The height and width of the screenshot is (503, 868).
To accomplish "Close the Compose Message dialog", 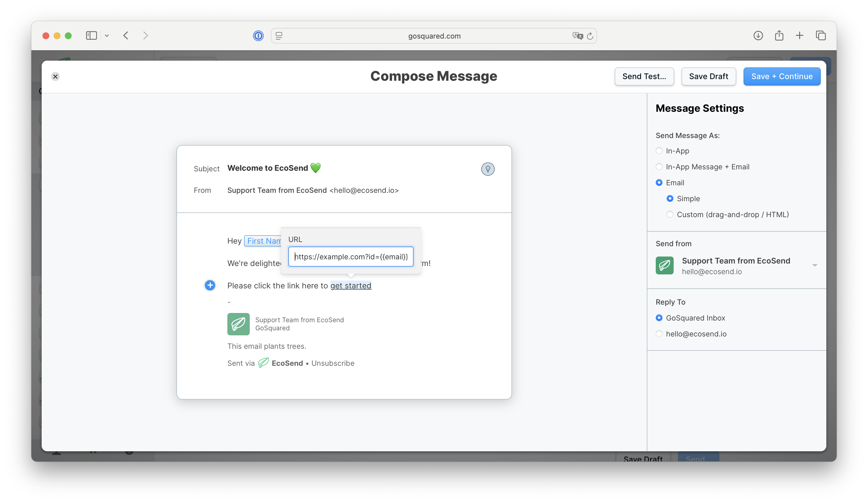I will pos(55,77).
